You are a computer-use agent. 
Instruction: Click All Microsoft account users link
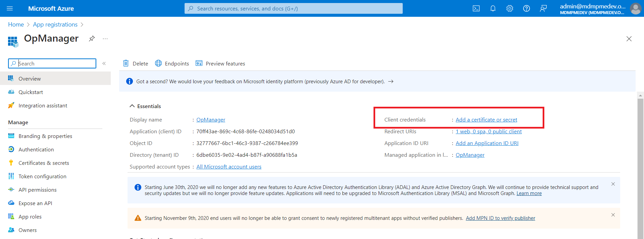tap(229, 167)
